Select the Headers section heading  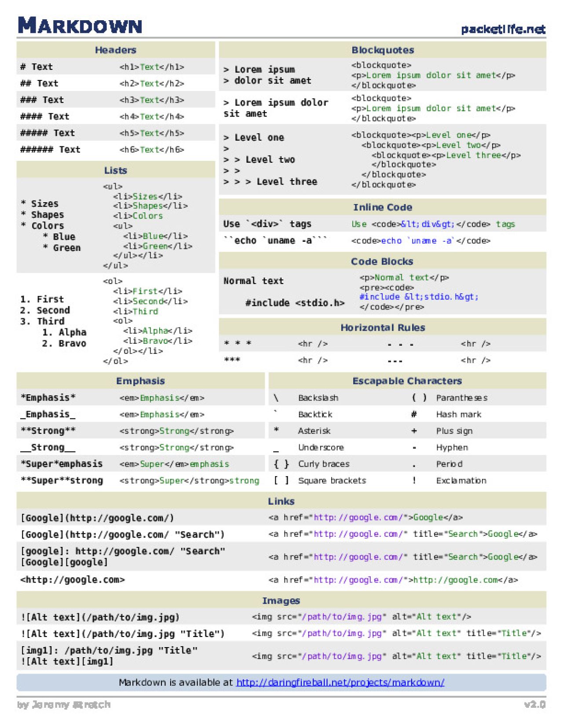116,50
